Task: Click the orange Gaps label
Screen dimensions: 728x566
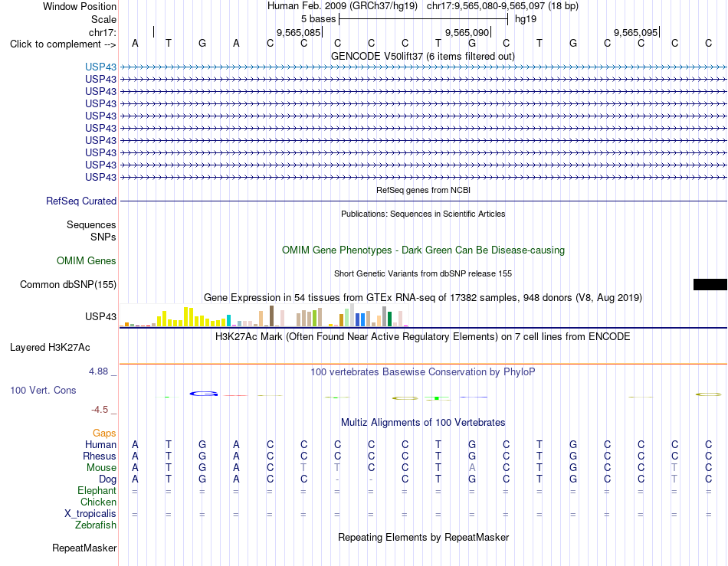Action: click(104, 433)
